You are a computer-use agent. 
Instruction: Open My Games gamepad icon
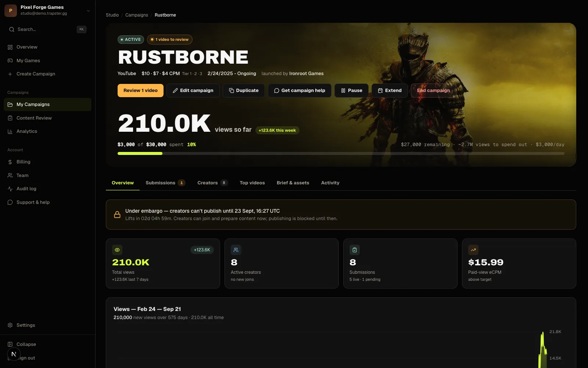click(10, 61)
